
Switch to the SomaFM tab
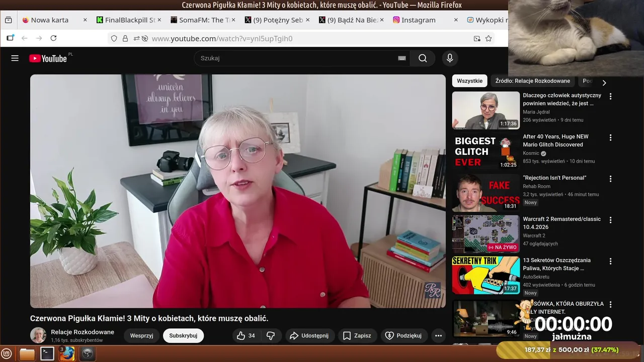click(x=202, y=20)
